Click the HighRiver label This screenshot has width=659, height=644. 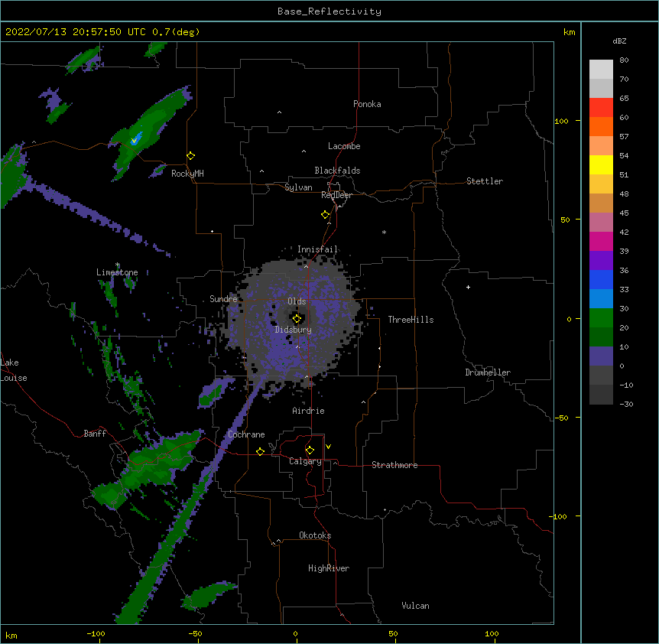329,568
